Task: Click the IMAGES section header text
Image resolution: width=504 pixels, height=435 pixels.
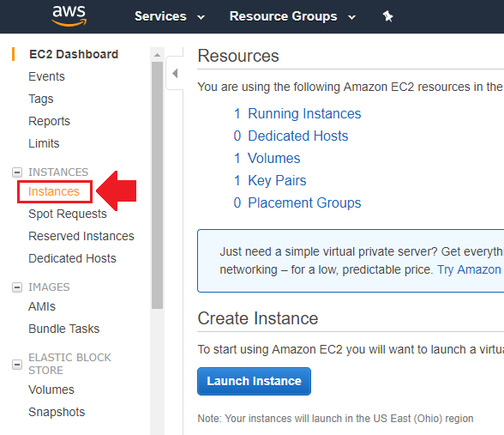Action: (x=49, y=287)
